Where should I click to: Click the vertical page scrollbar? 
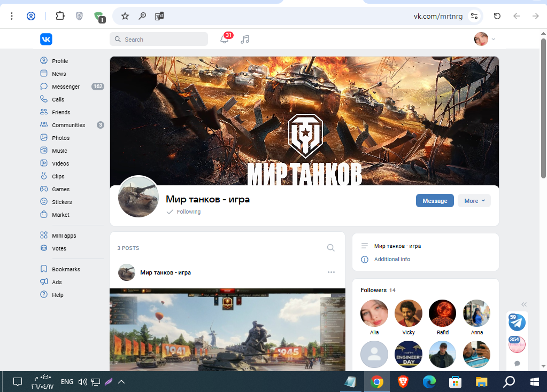(x=543, y=108)
